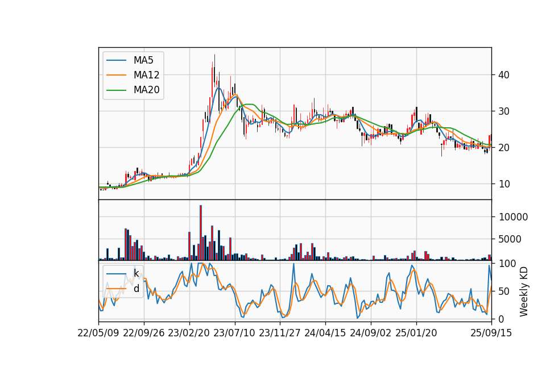Click the price axis value 30
The image size is (546, 392).
(504, 111)
